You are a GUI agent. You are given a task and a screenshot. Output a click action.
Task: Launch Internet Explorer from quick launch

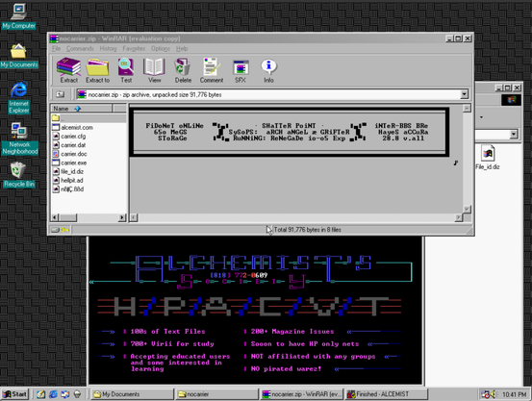53,394
